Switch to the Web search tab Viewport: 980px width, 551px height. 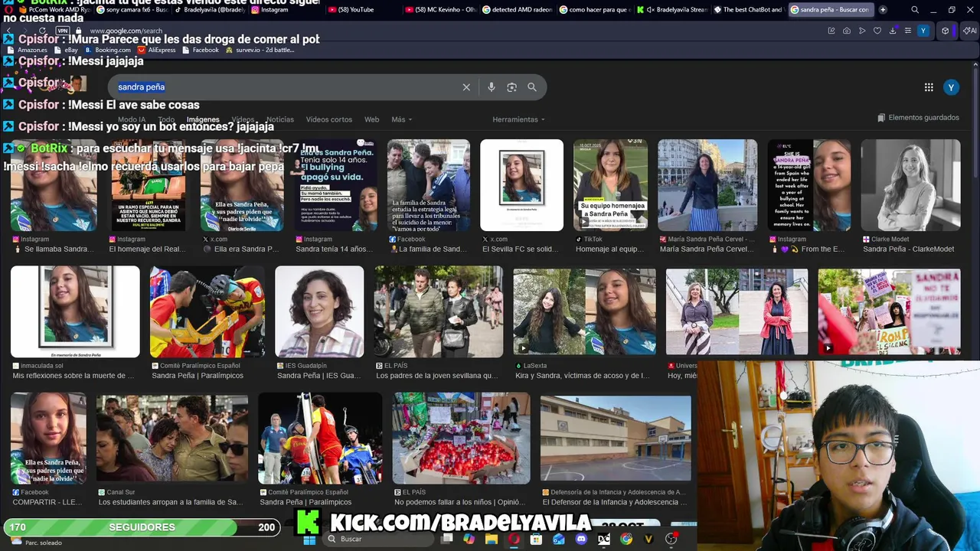pos(371,119)
